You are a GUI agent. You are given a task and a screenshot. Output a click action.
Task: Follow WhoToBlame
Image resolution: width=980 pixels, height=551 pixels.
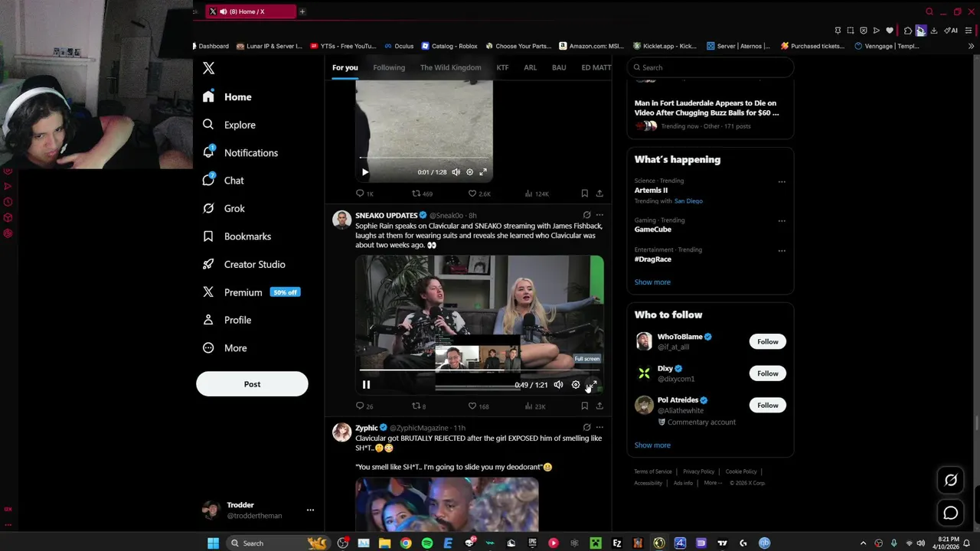point(767,342)
